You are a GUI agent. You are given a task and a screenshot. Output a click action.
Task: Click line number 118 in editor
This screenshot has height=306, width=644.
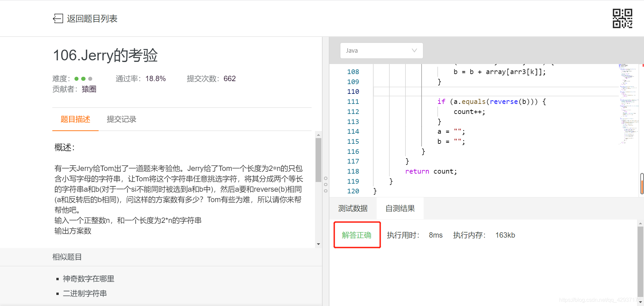click(x=353, y=171)
